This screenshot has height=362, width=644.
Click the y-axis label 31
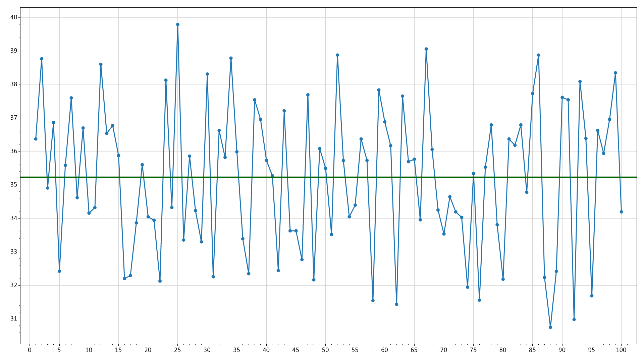(13, 319)
